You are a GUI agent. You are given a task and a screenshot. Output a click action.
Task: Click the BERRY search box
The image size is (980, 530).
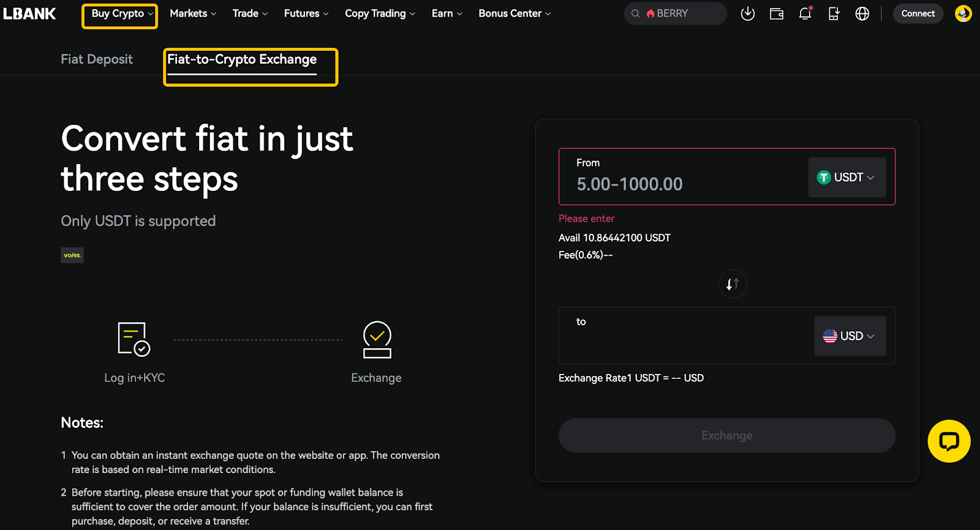tap(676, 13)
